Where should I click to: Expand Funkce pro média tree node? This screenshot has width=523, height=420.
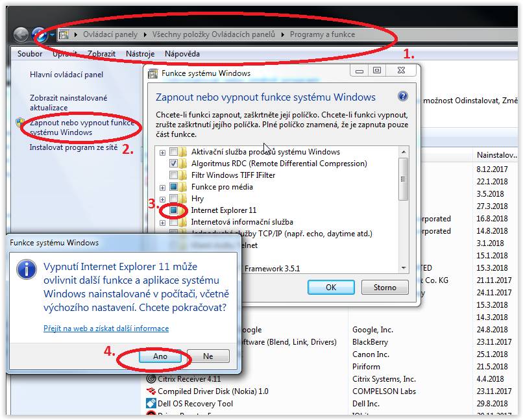162,188
